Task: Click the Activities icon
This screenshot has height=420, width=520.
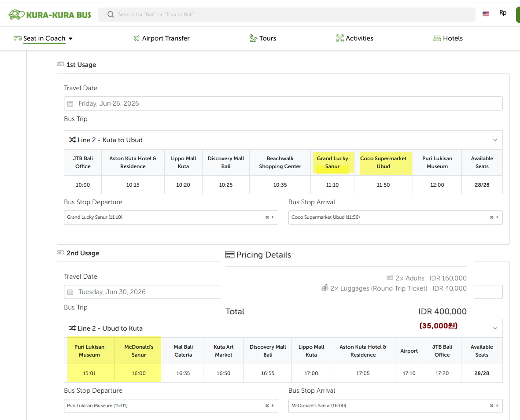Action: (339, 38)
